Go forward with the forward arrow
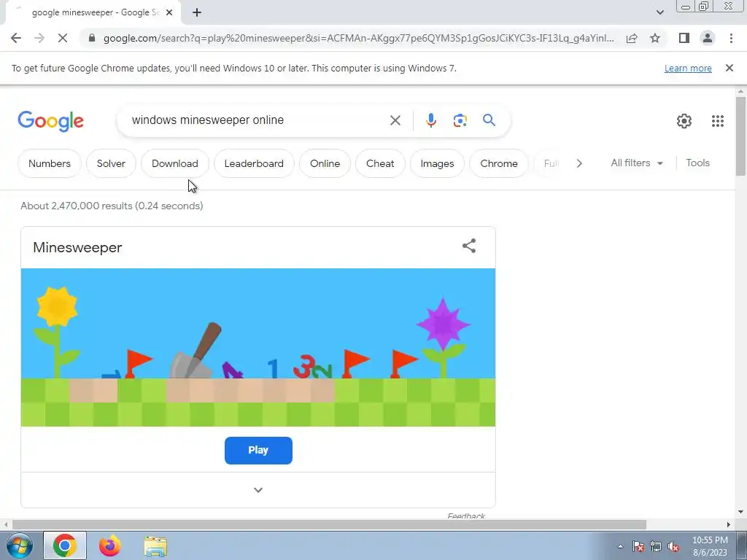 [39, 38]
